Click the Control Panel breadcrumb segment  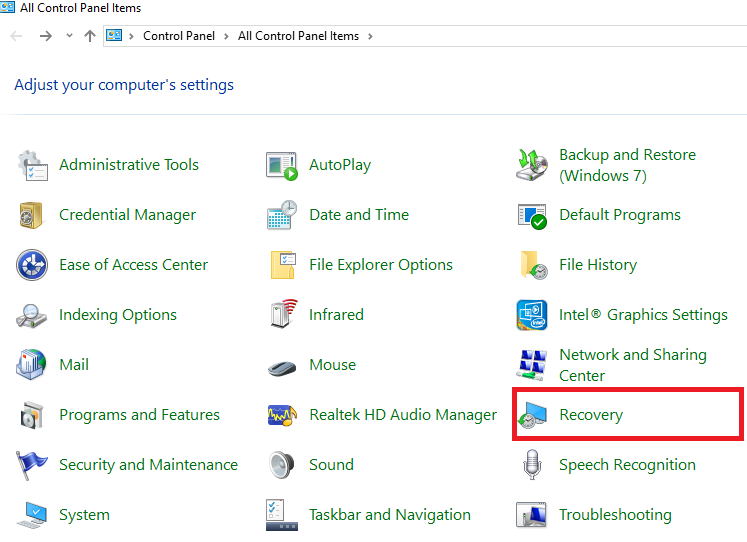[x=178, y=36]
